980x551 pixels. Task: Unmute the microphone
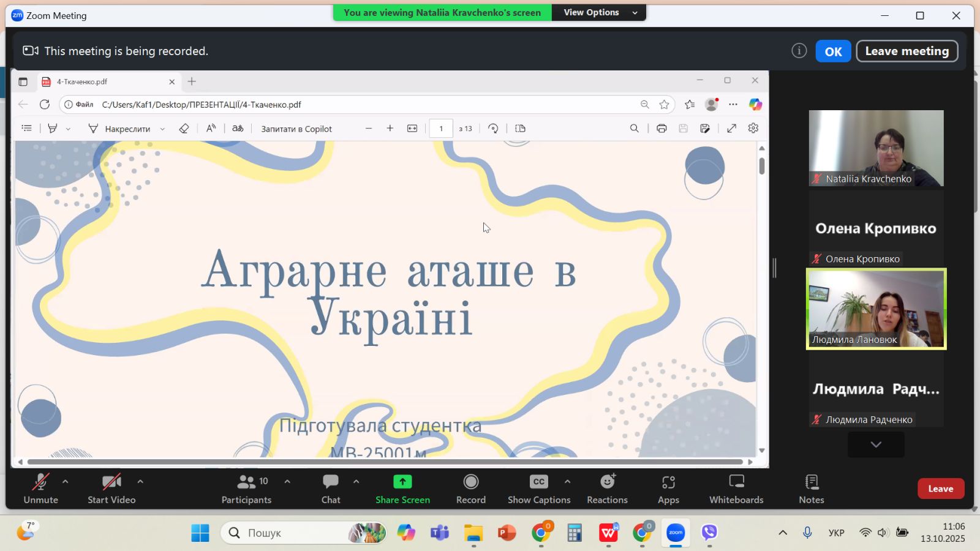pyautogui.click(x=40, y=489)
